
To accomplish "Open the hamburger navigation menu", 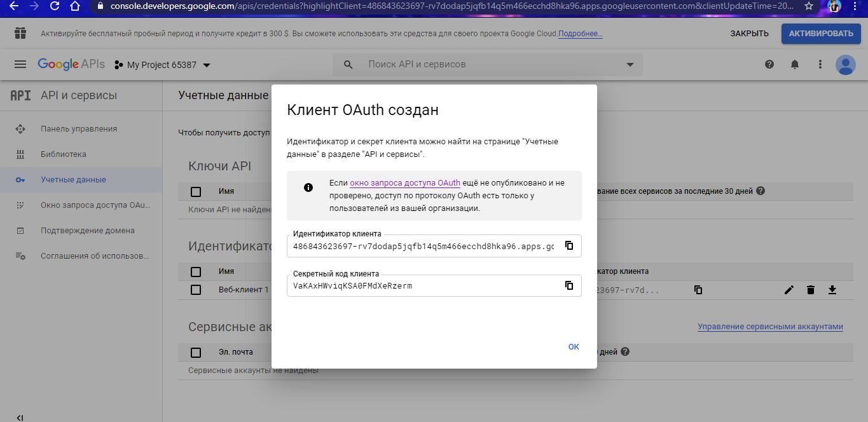I will tap(20, 64).
